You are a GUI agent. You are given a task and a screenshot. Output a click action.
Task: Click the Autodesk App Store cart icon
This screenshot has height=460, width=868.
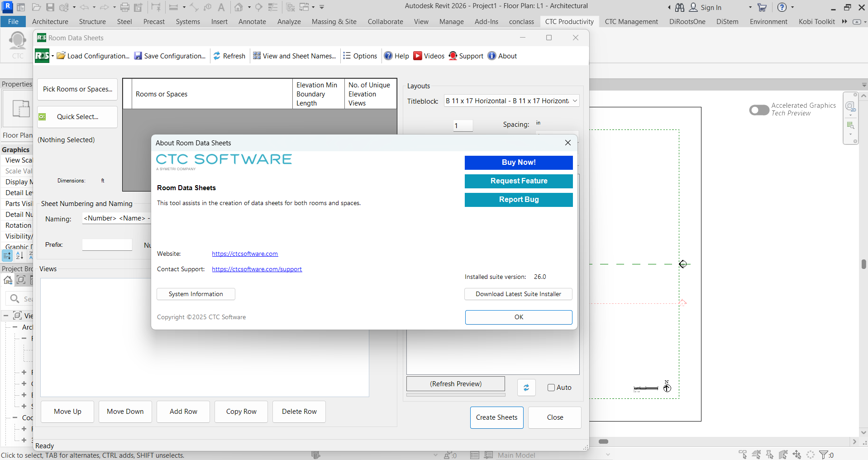coord(762,7)
